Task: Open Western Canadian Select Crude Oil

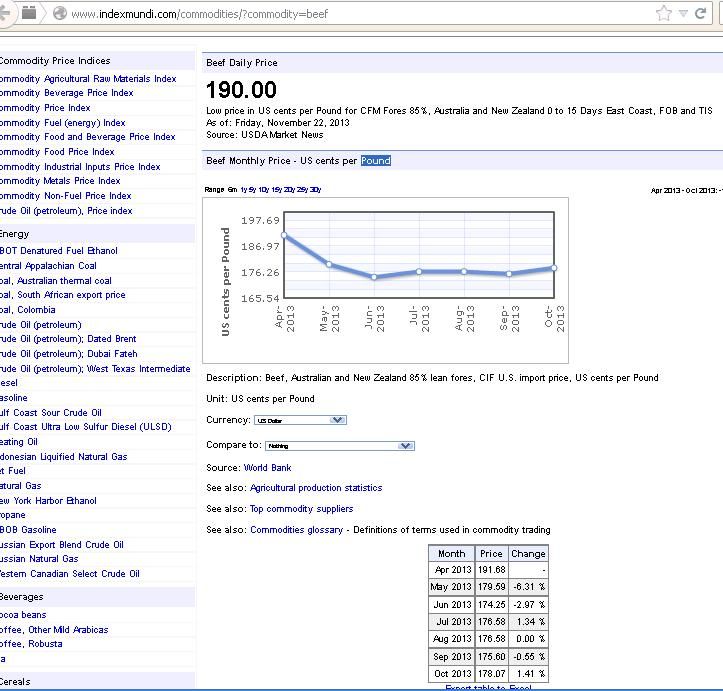Action: tap(70, 573)
